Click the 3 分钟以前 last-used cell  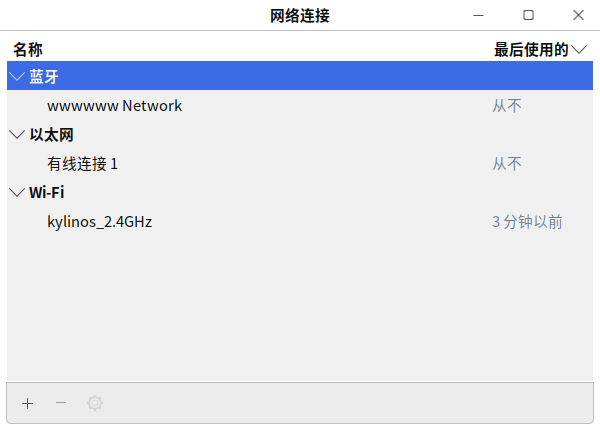coord(527,222)
